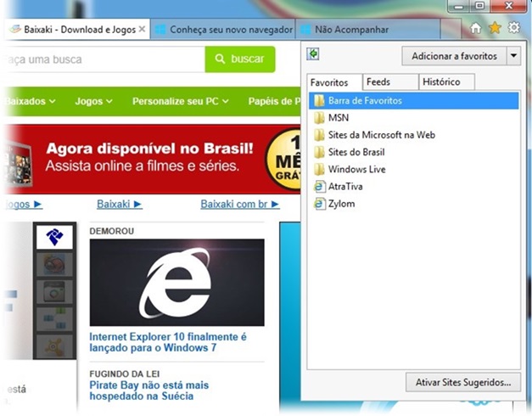Expand the Baixados menu chevron
The height and width of the screenshot is (416, 532).
tap(53, 101)
